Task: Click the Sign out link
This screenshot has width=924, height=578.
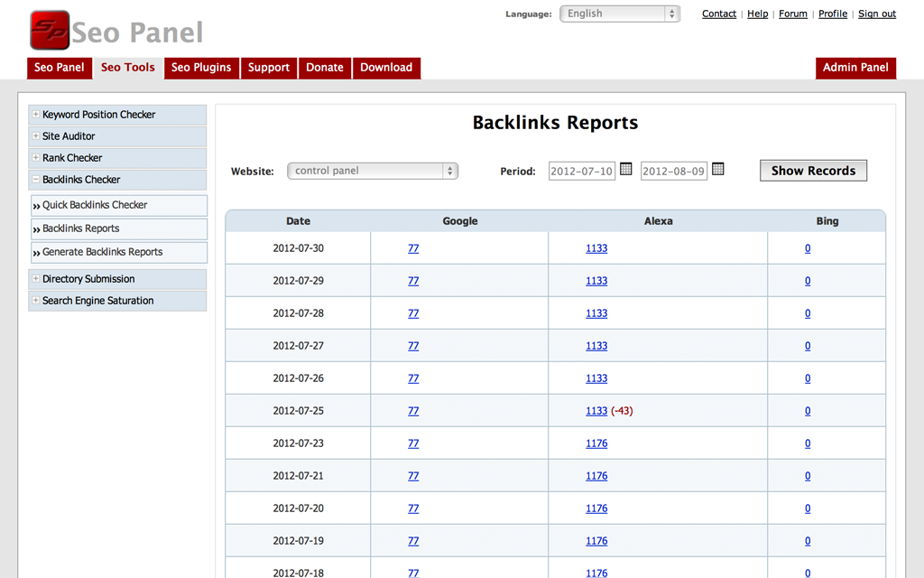Action: [876, 14]
